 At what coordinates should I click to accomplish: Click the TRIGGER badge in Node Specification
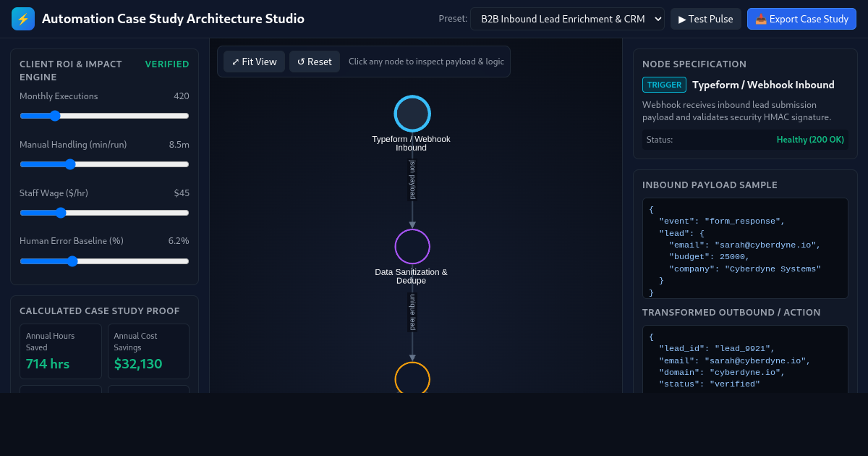(x=664, y=85)
